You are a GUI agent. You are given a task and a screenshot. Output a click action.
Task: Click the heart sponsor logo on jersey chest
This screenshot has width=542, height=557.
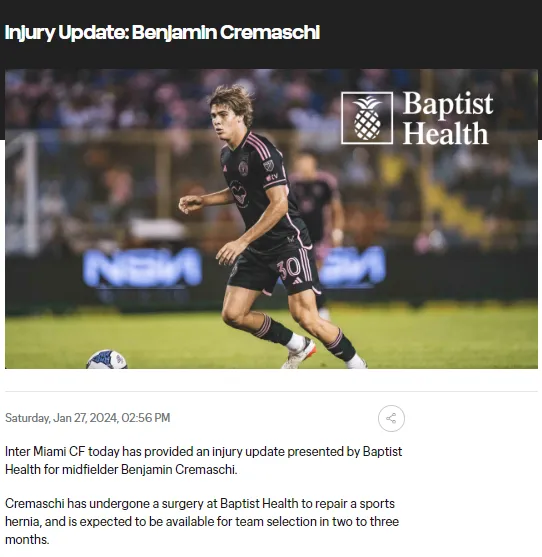point(238,194)
